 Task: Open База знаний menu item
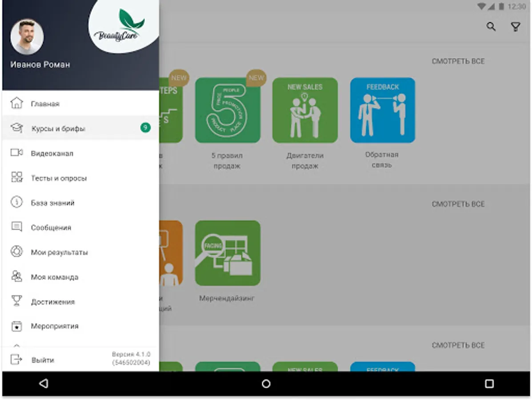pyautogui.click(x=80, y=202)
